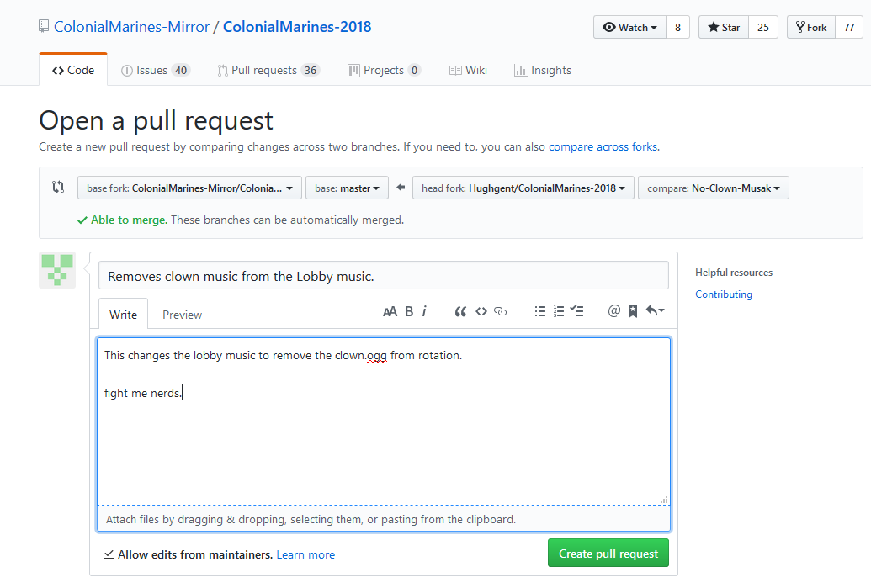Click the attach files area below the textarea

point(384,519)
